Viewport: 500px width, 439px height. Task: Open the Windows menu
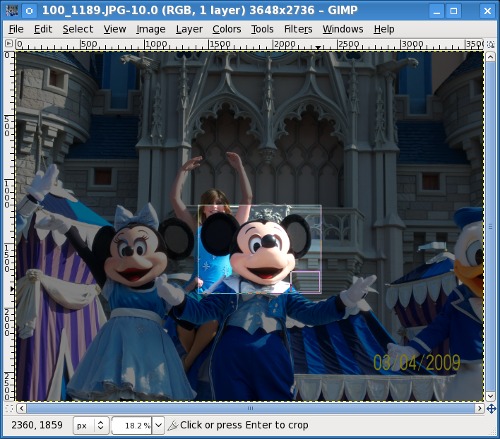pos(343,29)
